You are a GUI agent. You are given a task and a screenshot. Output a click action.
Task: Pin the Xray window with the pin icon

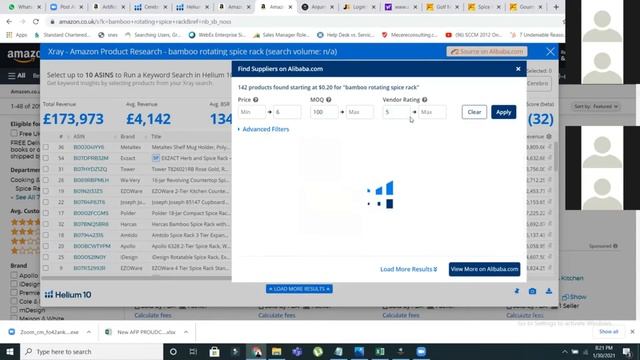517,291
